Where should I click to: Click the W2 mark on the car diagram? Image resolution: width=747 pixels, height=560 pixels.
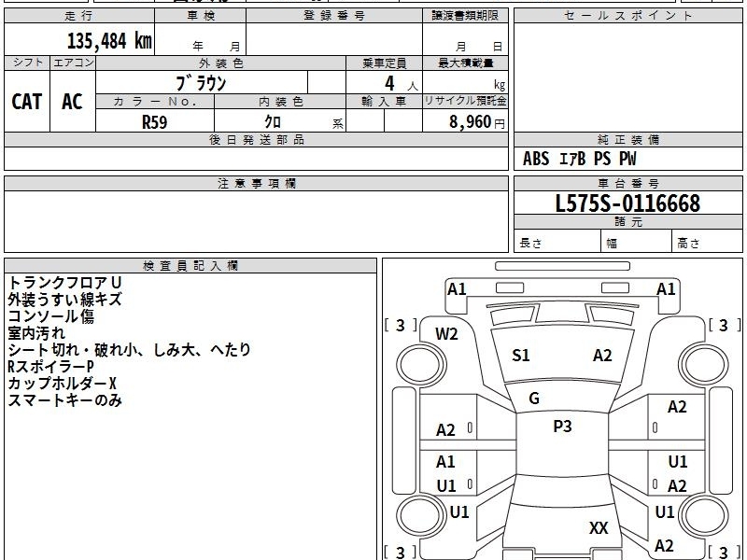pos(446,334)
